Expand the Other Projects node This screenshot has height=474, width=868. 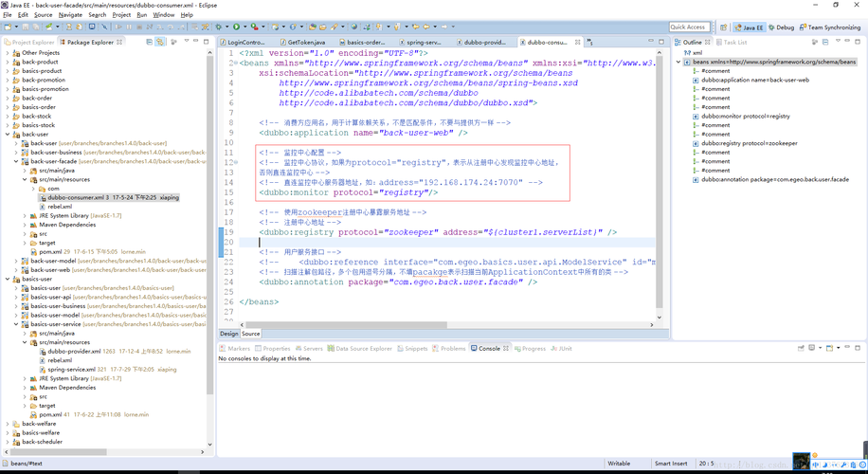point(8,52)
